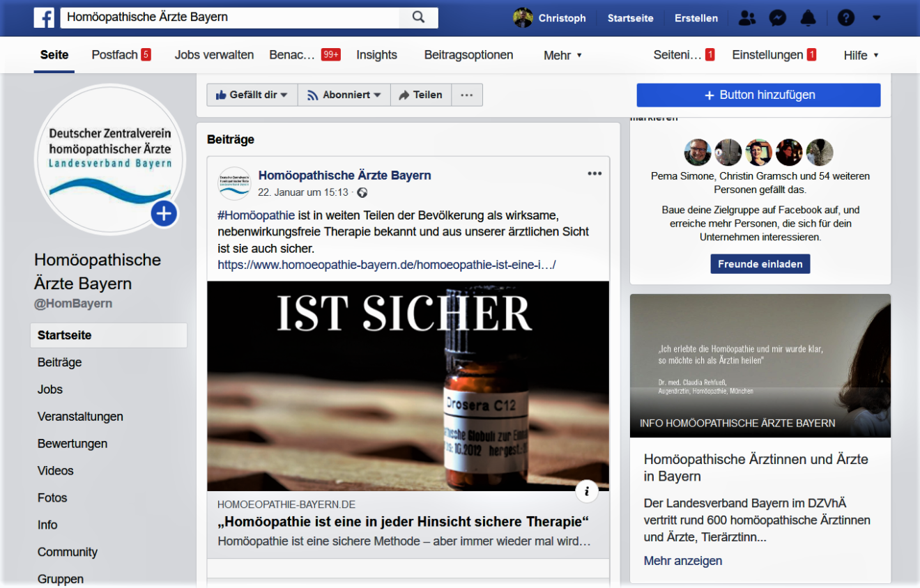Click the info i icon on link preview
The height and width of the screenshot is (588, 920).
tap(587, 491)
